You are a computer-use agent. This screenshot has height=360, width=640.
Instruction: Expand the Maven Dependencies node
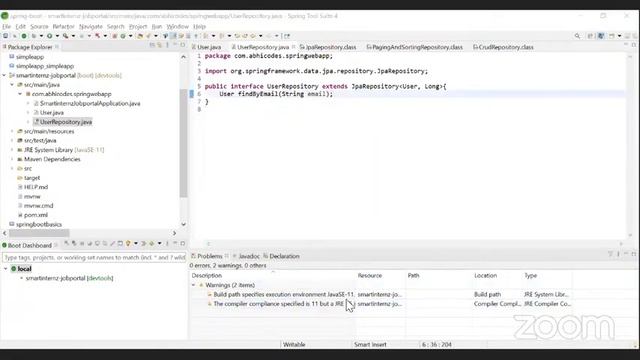tap(12, 159)
